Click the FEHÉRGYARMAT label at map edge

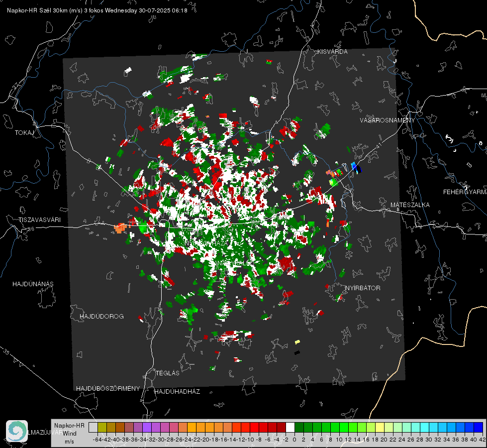coord(465,192)
